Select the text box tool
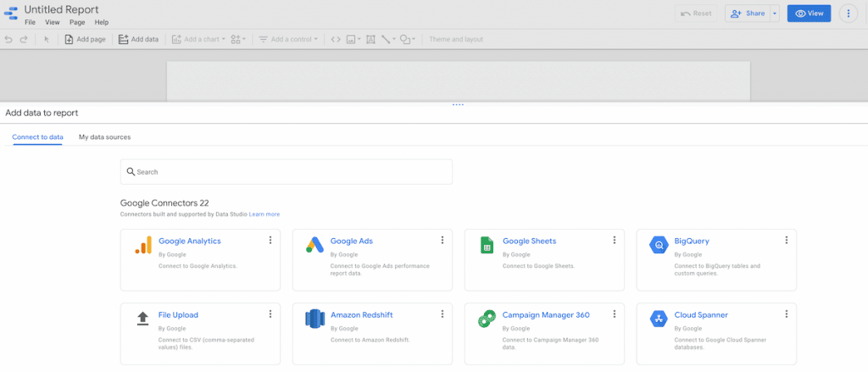 (x=370, y=39)
